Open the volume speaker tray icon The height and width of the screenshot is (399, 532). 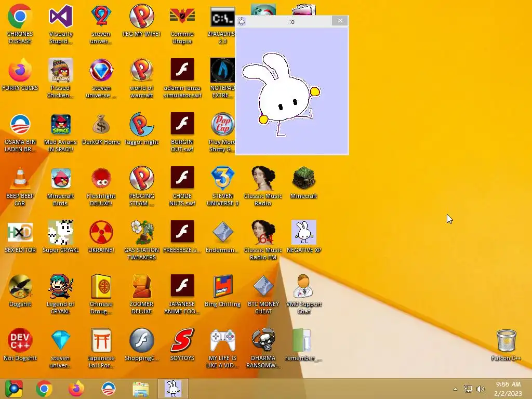point(480,389)
